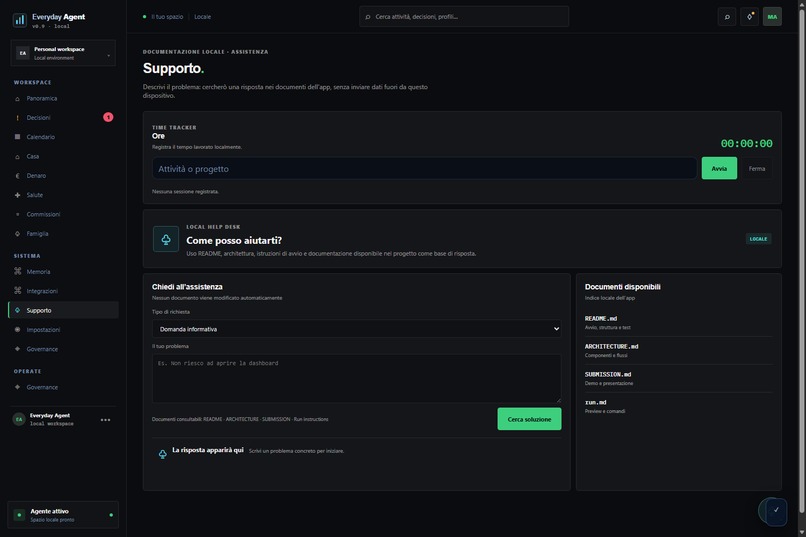Click the help desk headset icon

coord(166,239)
